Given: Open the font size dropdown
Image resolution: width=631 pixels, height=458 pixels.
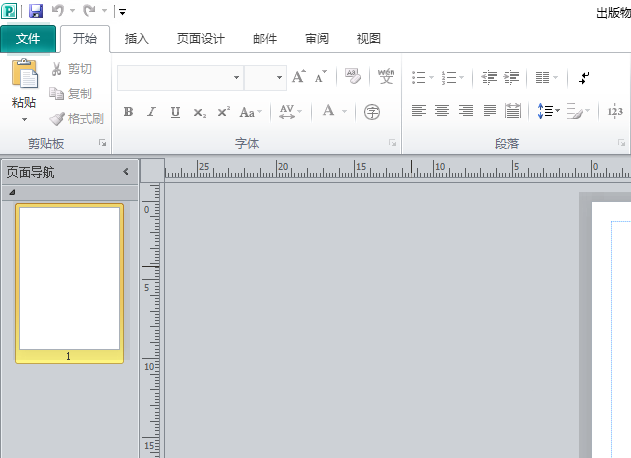Looking at the screenshot, I should tap(279, 77).
